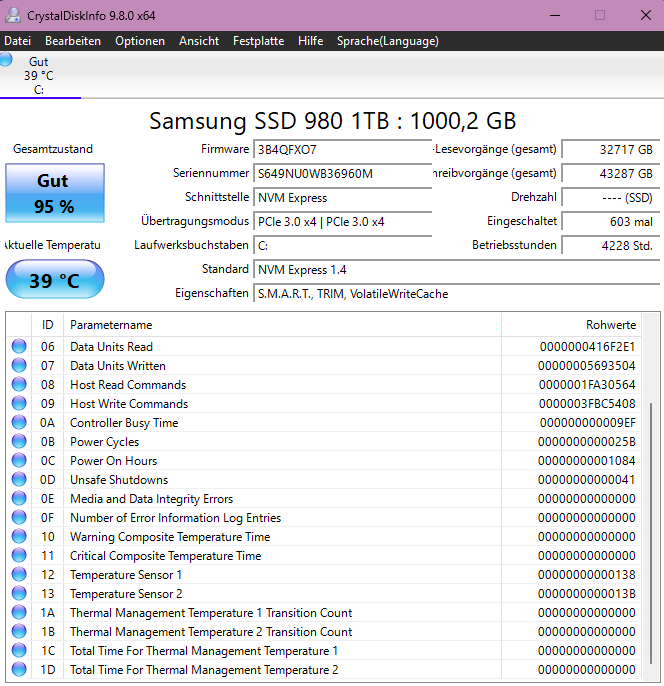This screenshot has height=686, width=664.
Task: Click status icon for Unsafe Shutdowns
Action: click(19, 479)
